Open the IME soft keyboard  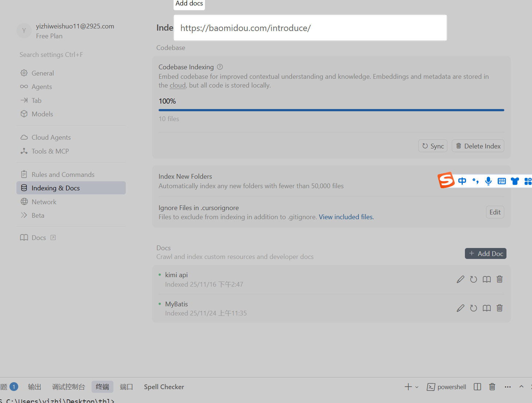(x=502, y=181)
